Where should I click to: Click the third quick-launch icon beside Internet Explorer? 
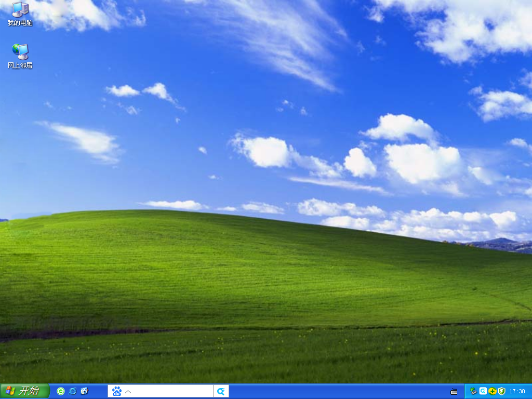click(85, 391)
